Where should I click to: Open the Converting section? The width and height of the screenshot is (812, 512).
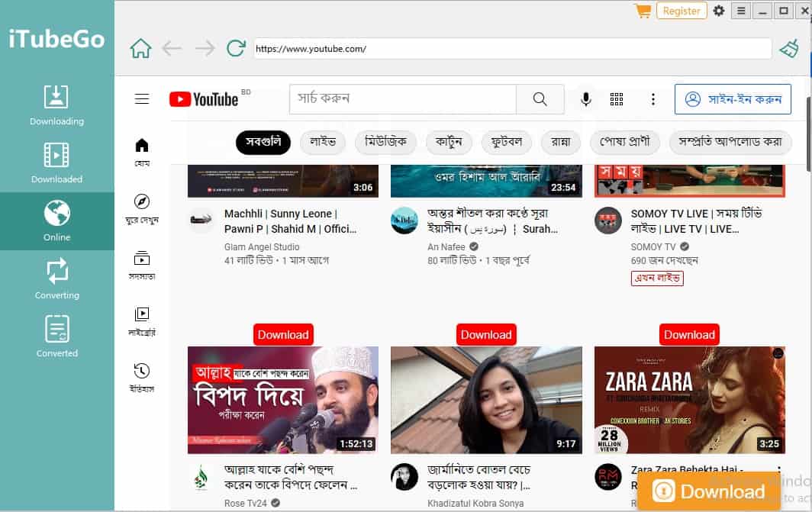(57, 279)
